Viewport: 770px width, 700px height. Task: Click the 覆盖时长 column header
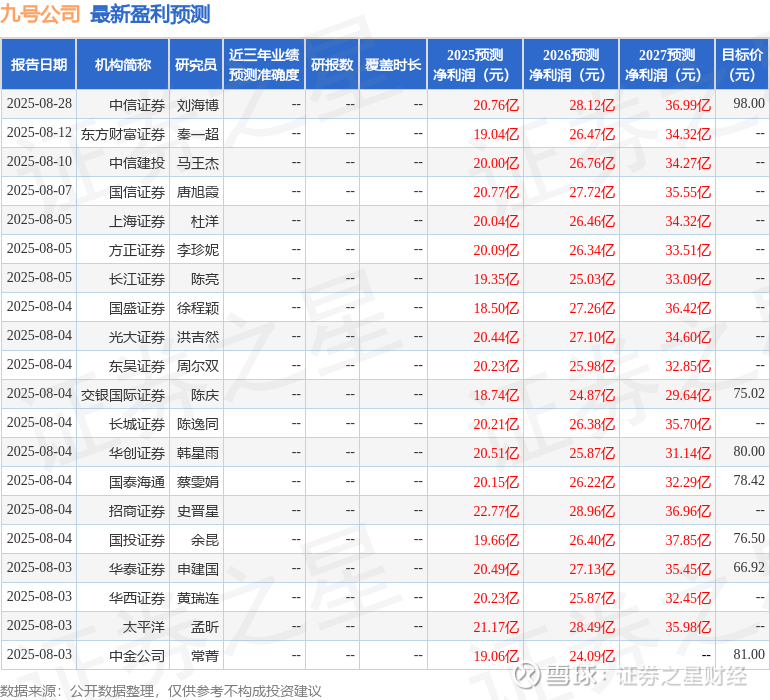pyautogui.click(x=393, y=64)
